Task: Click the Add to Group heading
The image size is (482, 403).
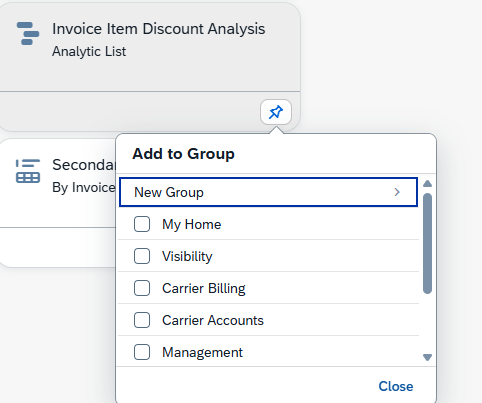Action: click(183, 154)
